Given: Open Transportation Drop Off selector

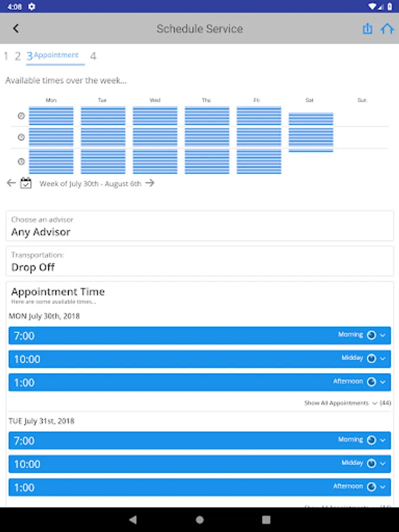Looking at the screenshot, I should pos(200,261).
